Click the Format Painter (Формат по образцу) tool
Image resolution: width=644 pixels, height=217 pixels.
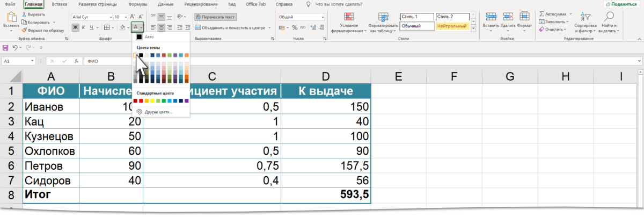[x=42, y=30]
